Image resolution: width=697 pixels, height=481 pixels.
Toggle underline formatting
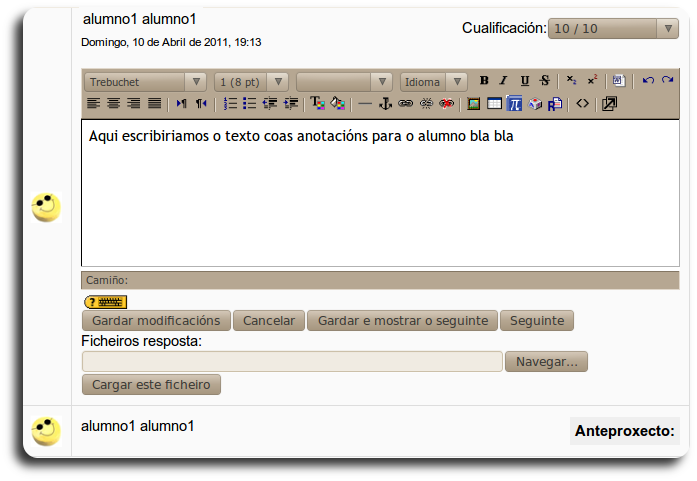tap(525, 80)
